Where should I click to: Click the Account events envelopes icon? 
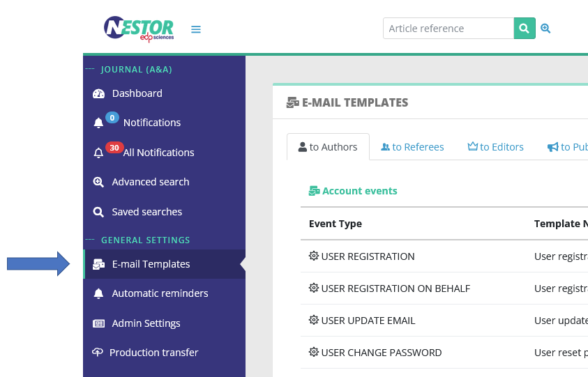[315, 191]
